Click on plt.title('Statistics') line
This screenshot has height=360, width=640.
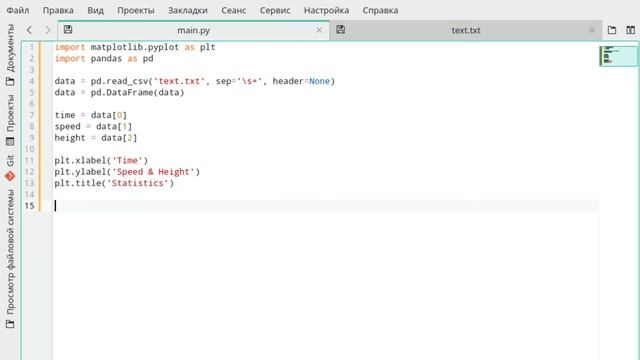(x=114, y=183)
